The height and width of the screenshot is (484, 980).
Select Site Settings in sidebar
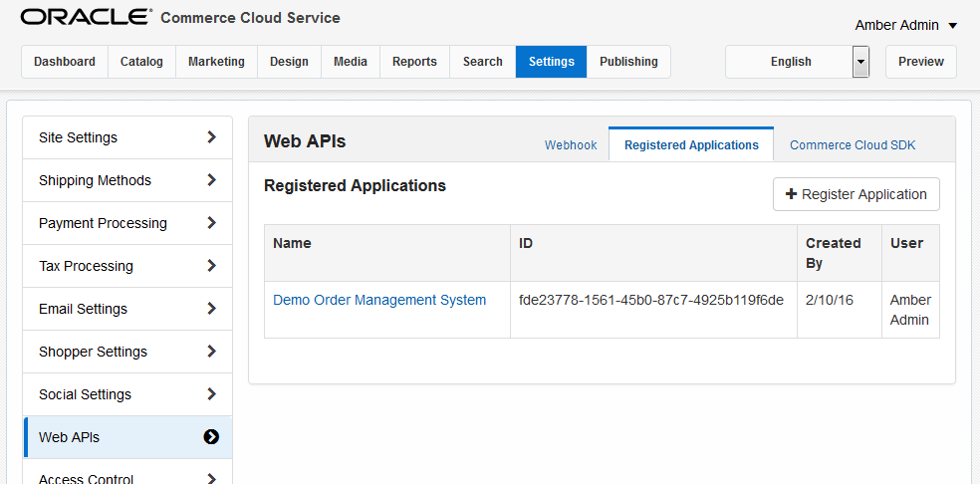pyautogui.click(x=127, y=137)
